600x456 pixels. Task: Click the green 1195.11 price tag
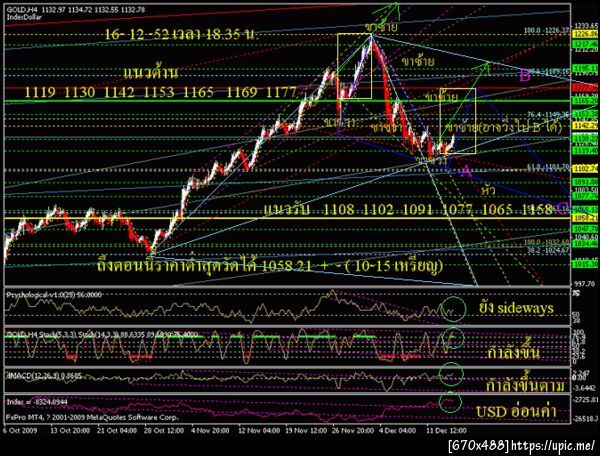[585, 68]
